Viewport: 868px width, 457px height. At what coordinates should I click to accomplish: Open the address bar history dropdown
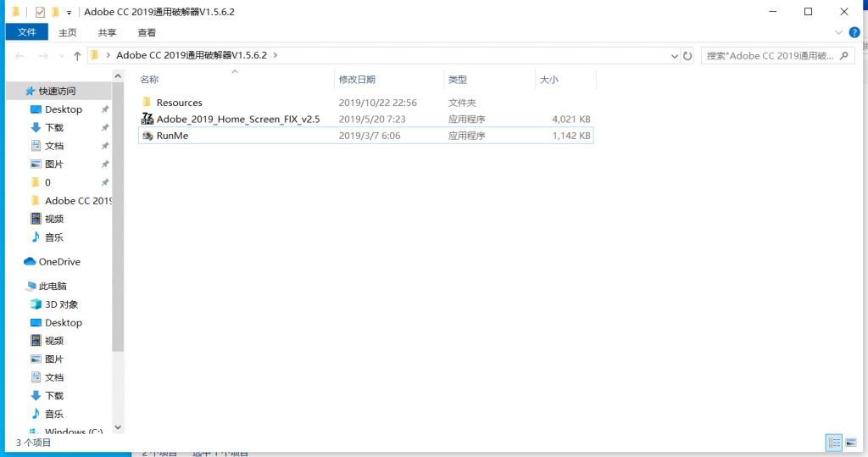coord(674,56)
